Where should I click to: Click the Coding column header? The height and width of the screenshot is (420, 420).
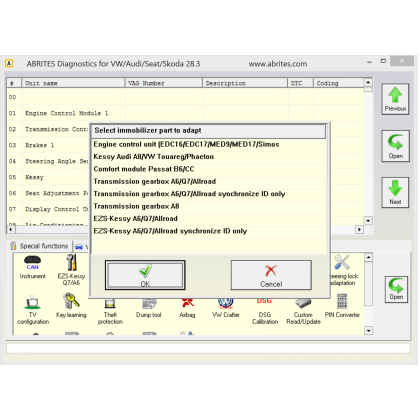[338, 83]
